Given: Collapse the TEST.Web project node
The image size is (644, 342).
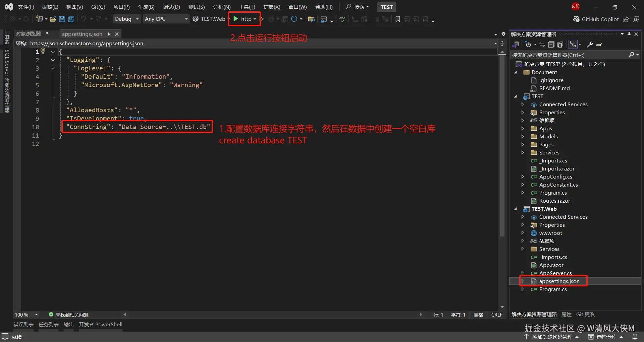Looking at the screenshot, I should [x=516, y=209].
